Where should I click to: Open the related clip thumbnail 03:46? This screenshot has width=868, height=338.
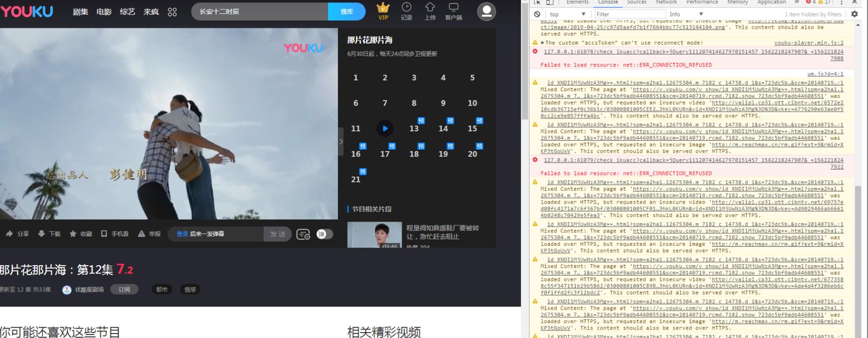374,235
